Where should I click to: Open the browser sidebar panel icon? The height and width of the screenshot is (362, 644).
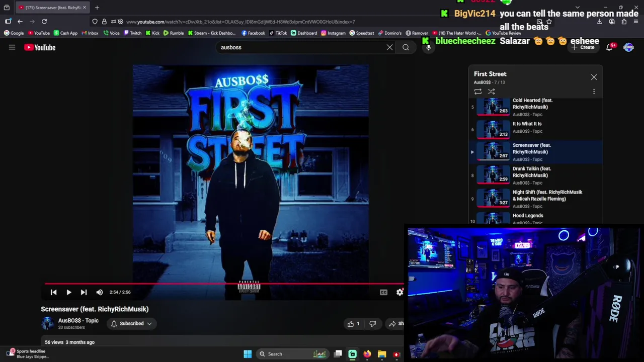point(8,22)
